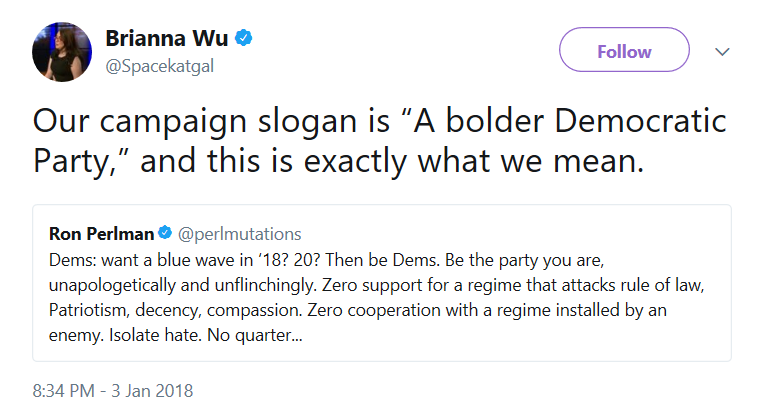
Task: Click the main tweet text 'Our campaign slogan'
Action: click(380, 141)
